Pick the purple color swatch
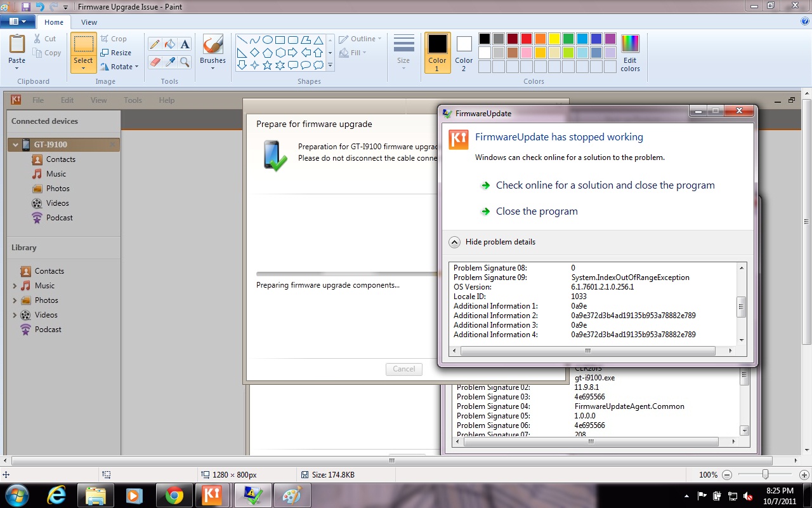Image resolution: width=812 pixels, height=508 pixels. 610,39
